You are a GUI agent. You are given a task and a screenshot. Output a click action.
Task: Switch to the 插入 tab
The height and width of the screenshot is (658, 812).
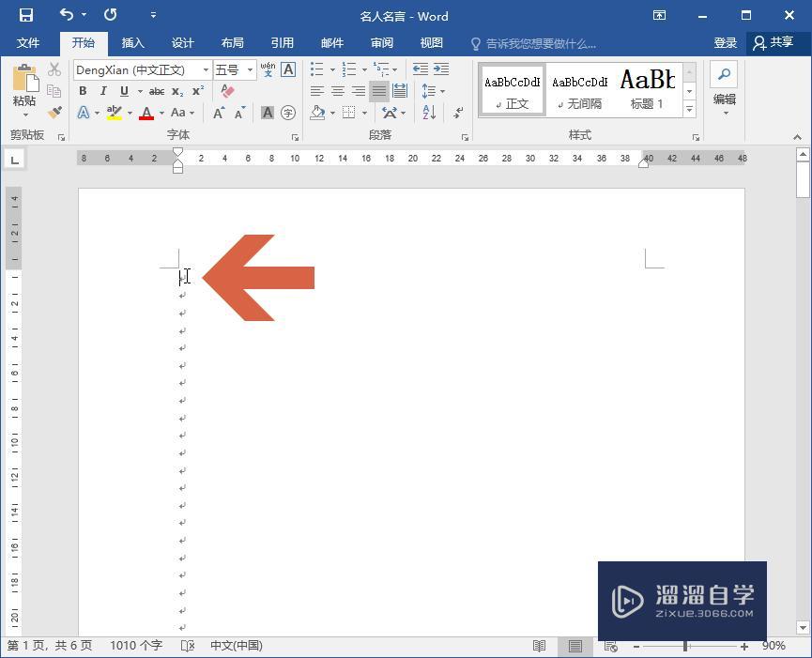click(132, 43)
